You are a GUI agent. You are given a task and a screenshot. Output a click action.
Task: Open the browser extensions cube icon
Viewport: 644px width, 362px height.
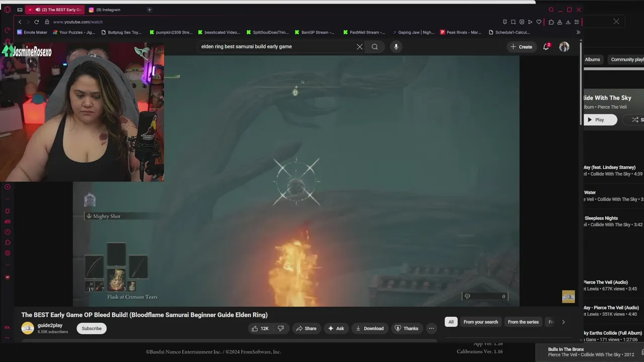pos(551,22)
